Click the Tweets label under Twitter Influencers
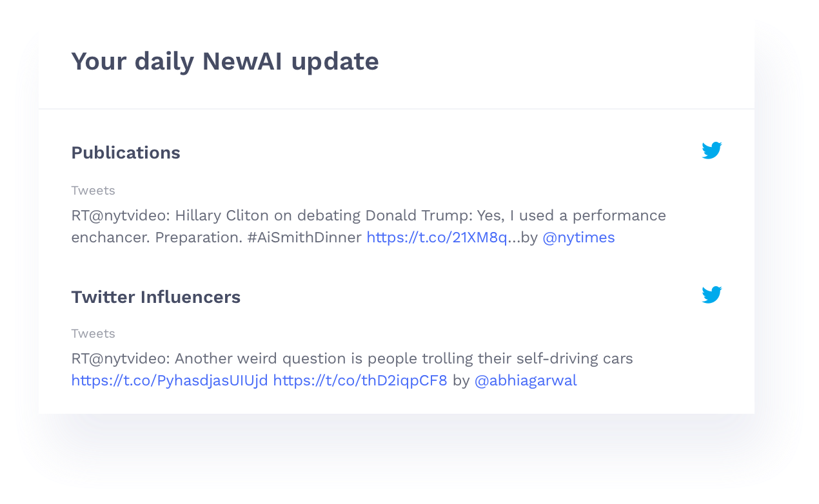Image resolution: width=819 pixels, height=504 pixels. pyautogui.click(x=93, y=334)
